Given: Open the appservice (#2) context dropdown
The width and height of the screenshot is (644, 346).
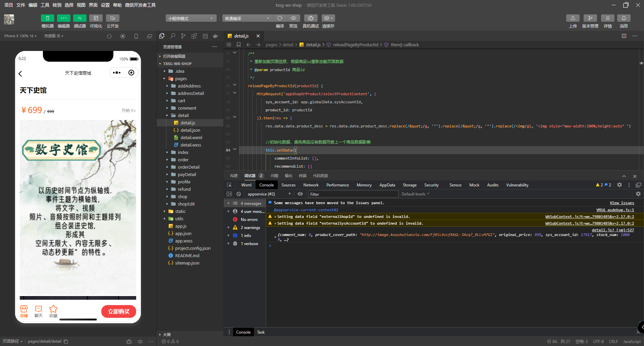Looking at the screenshot, I should [269, 194].
